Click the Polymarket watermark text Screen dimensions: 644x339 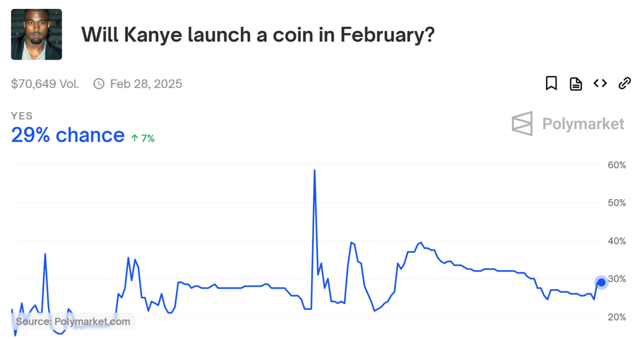point(583,124)
